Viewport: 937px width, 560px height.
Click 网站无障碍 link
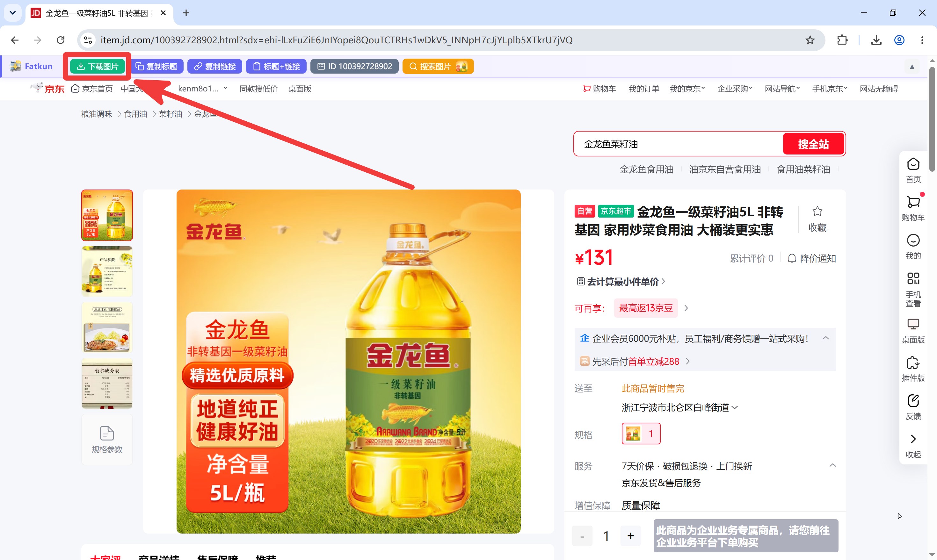(x=879, y=89)
